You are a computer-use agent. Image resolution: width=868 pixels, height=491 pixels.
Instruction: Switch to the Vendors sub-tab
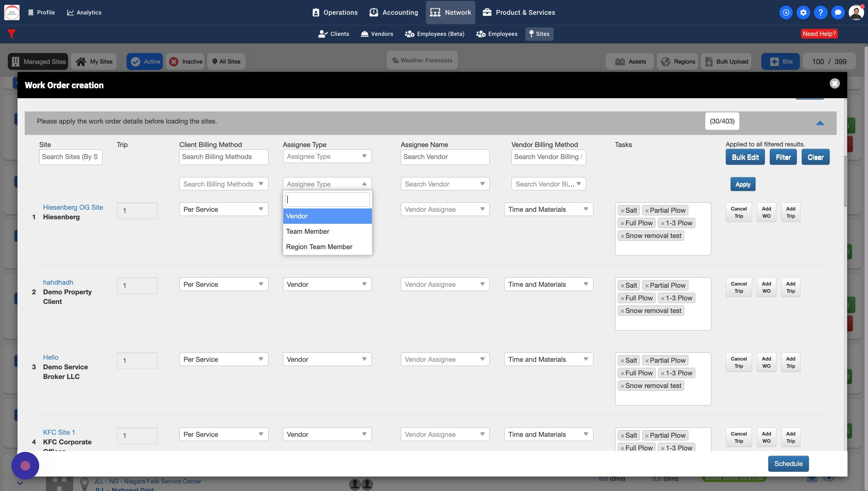point(377,34)
